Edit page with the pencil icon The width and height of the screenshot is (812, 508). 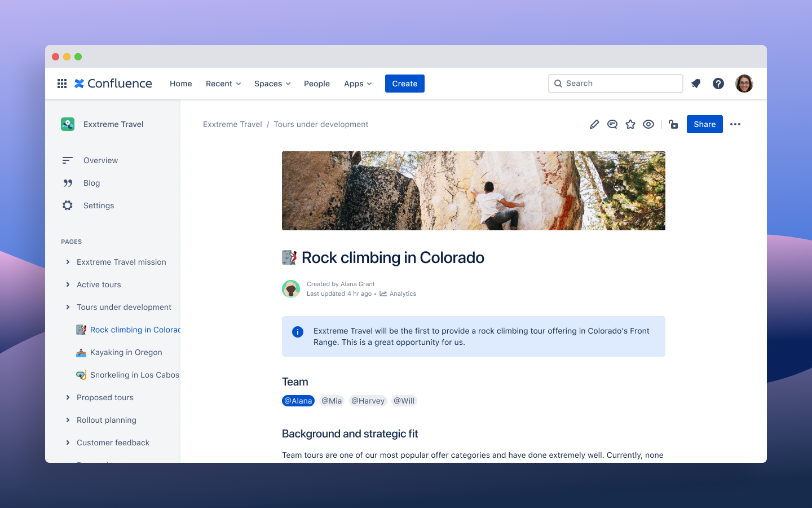tap(594, 124)
